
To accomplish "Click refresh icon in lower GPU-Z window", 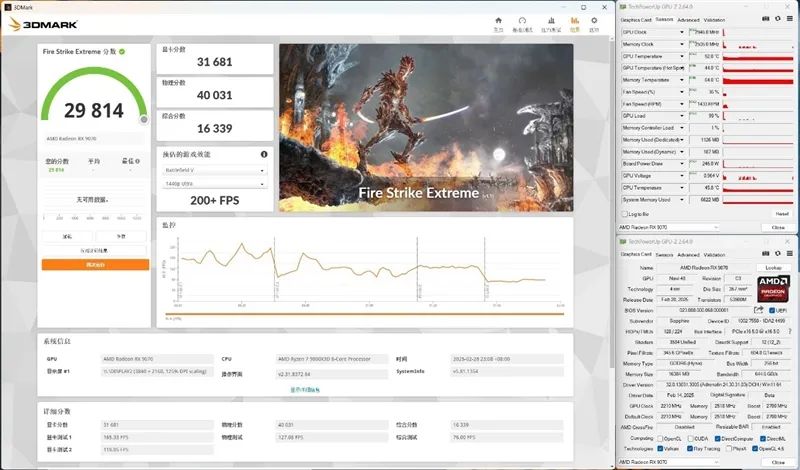I will pos(778,254).
